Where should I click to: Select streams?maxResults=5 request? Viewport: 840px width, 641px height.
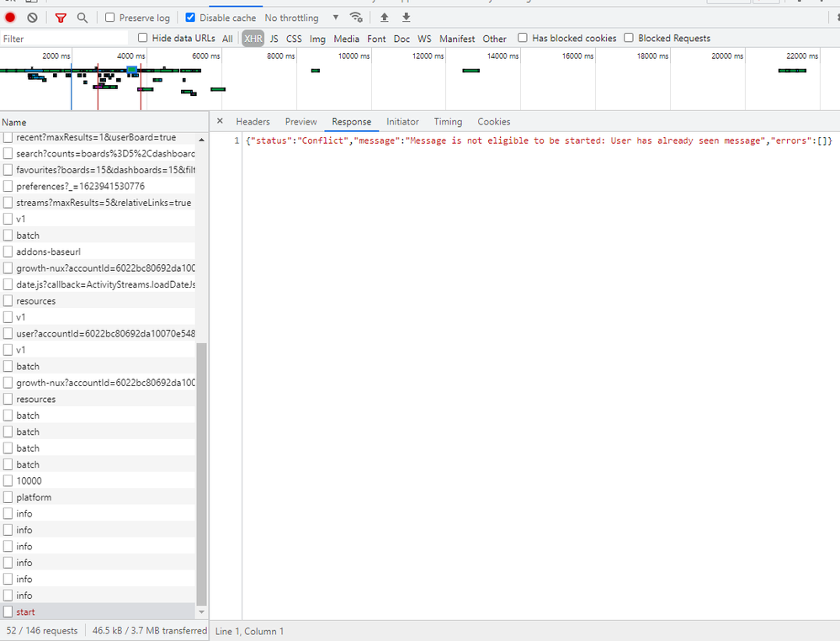(98, 203)
